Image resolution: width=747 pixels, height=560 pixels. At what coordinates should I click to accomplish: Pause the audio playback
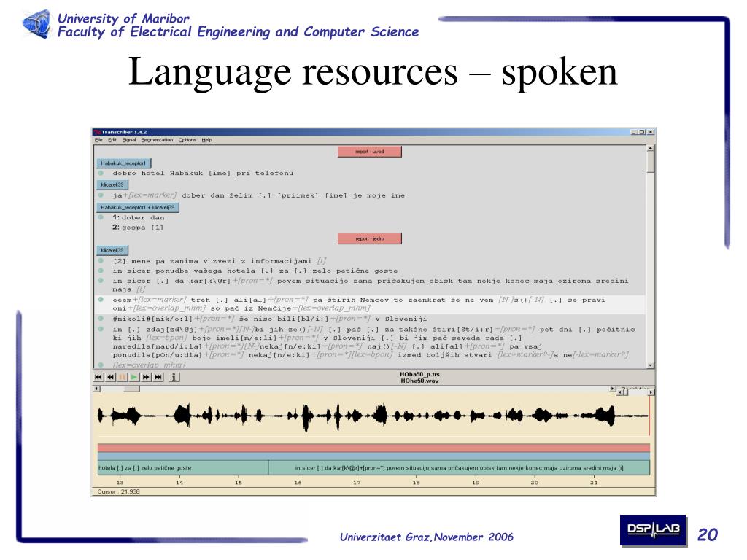(123, 377)
